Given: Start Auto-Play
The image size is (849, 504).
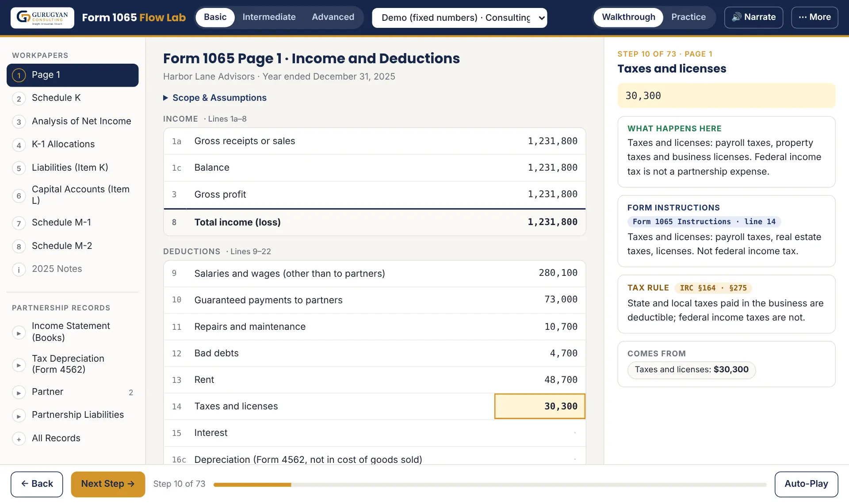Looking at the screenshot, I should pos(806,484).
